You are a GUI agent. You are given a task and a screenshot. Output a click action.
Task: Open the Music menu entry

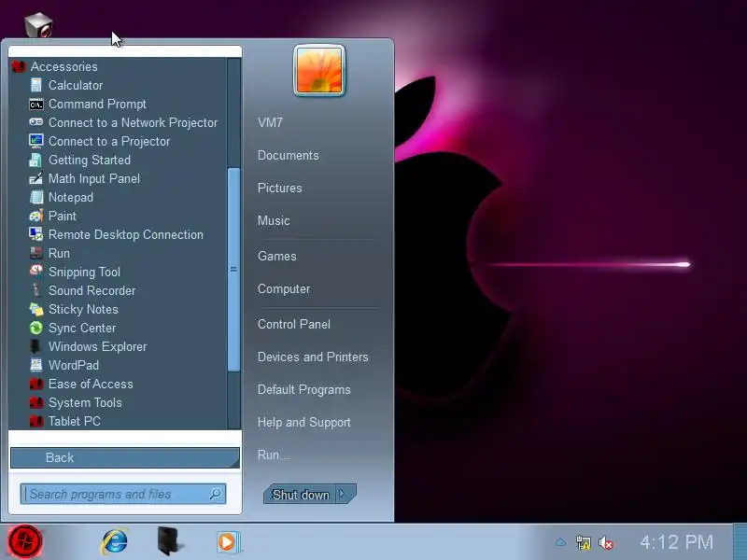[x=274, y=221]
